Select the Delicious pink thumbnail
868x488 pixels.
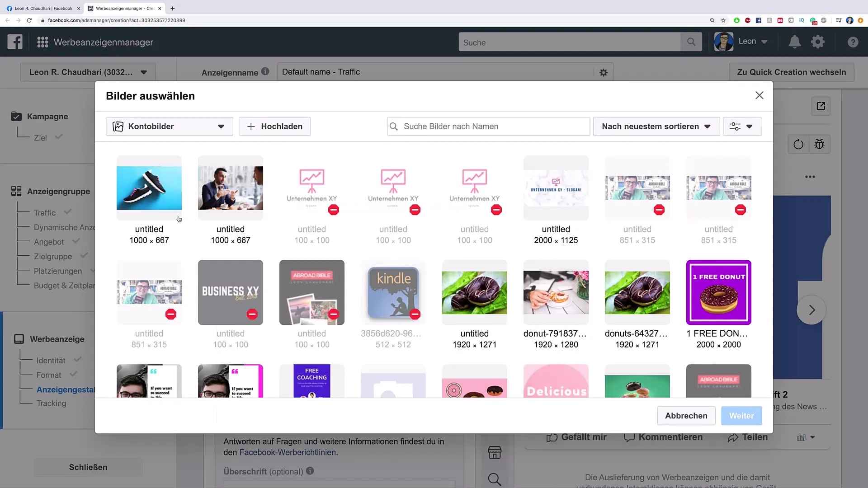(556, 381)
